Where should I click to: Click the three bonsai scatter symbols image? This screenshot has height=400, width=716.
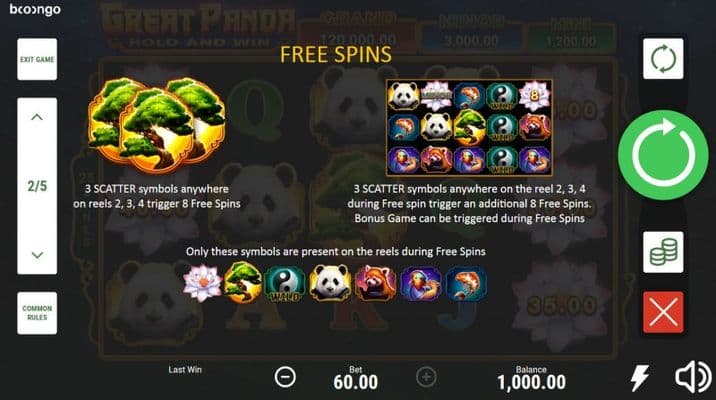point(157,125)
